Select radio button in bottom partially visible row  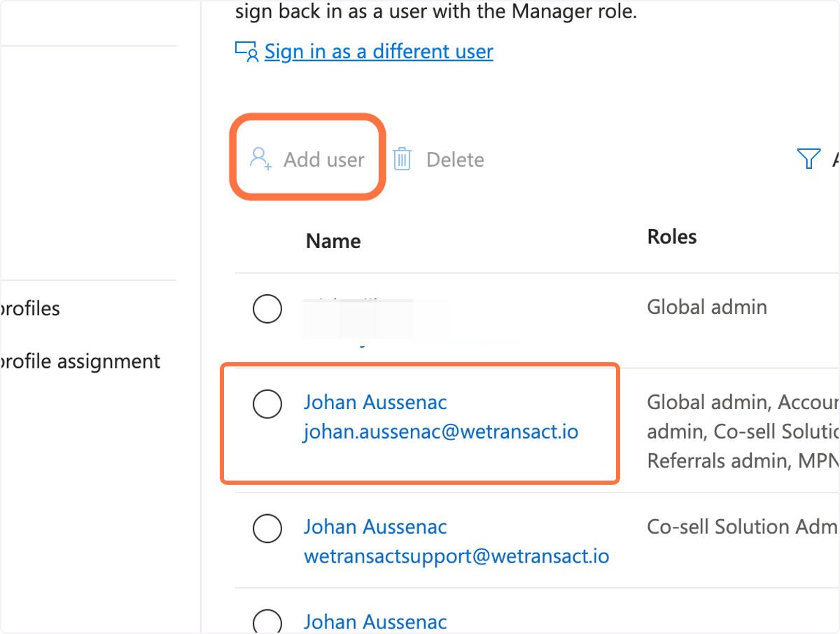(x=267, y=623)
